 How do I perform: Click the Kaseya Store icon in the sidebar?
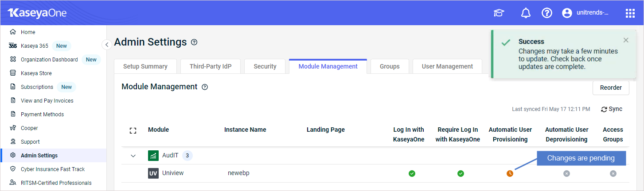13,73
